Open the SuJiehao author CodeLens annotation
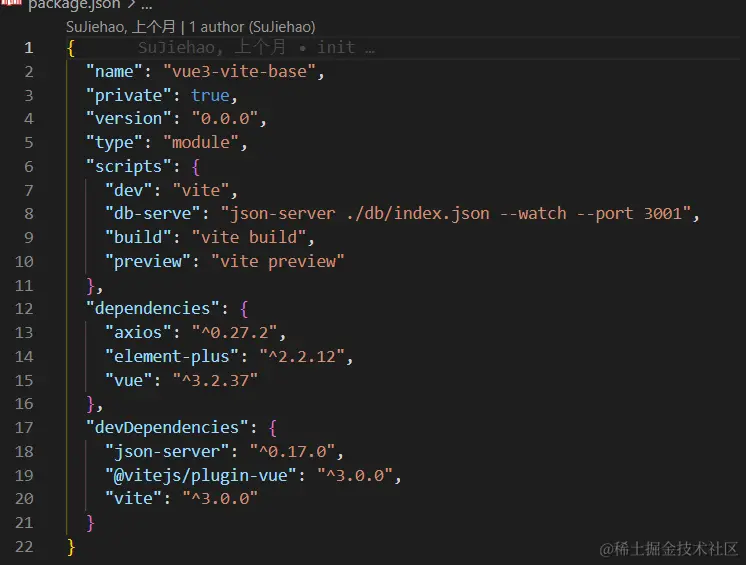The width and height of the screenshot is (746, 565). (x=191, y=27)
